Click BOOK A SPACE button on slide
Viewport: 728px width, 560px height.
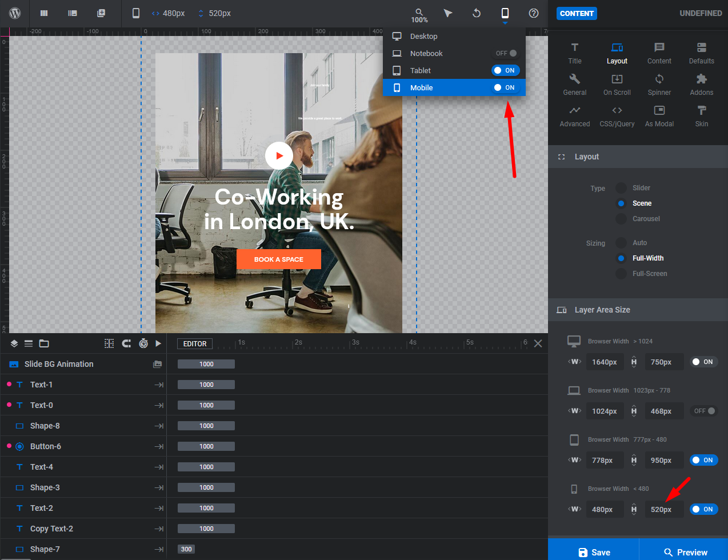point(279,259)
